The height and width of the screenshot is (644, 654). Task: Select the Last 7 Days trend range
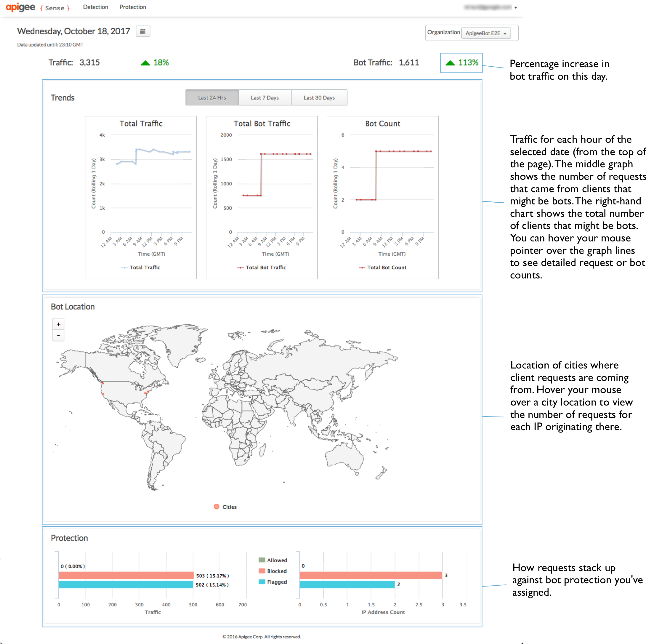point(265,97)
